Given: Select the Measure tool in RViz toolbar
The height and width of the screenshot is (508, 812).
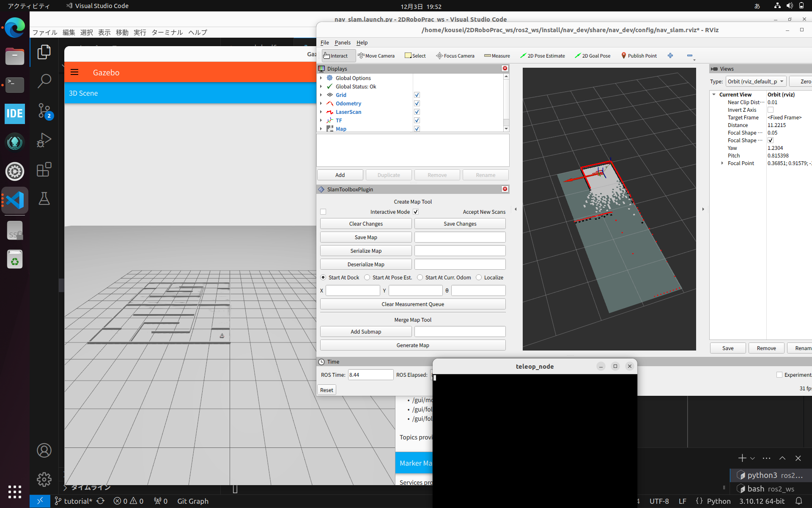Looking at the screenshot, I should click(x=497, y=55).
